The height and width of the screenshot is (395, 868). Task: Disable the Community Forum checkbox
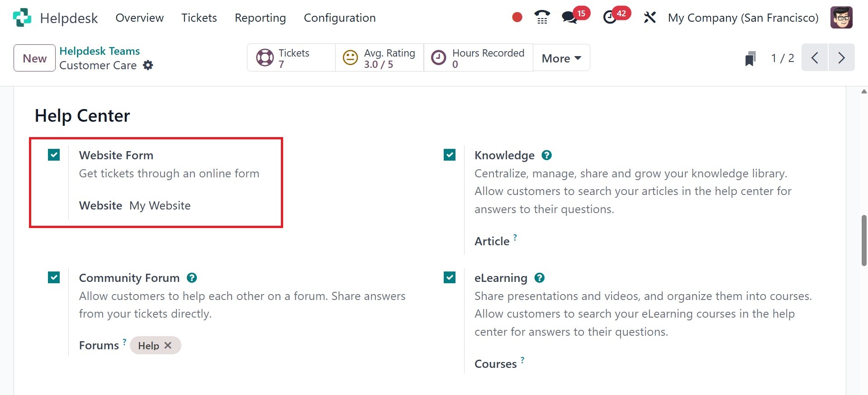pyautogui.click(x=54, y=277)
